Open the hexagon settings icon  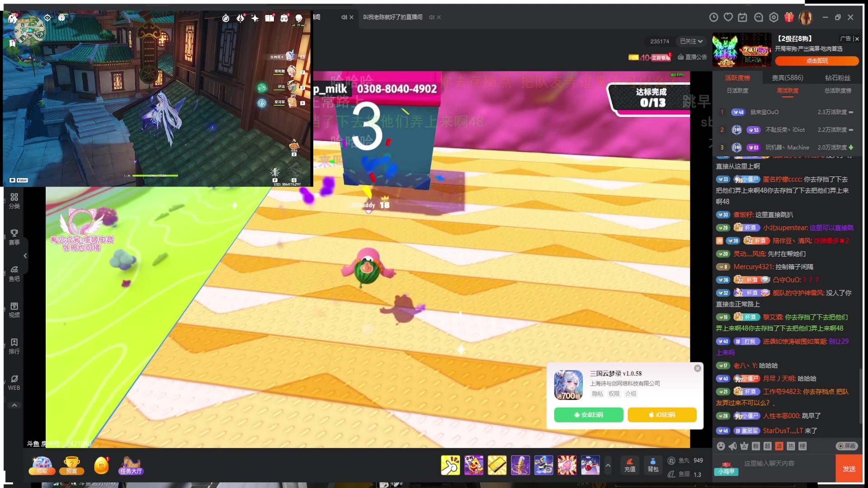(774, 17)
